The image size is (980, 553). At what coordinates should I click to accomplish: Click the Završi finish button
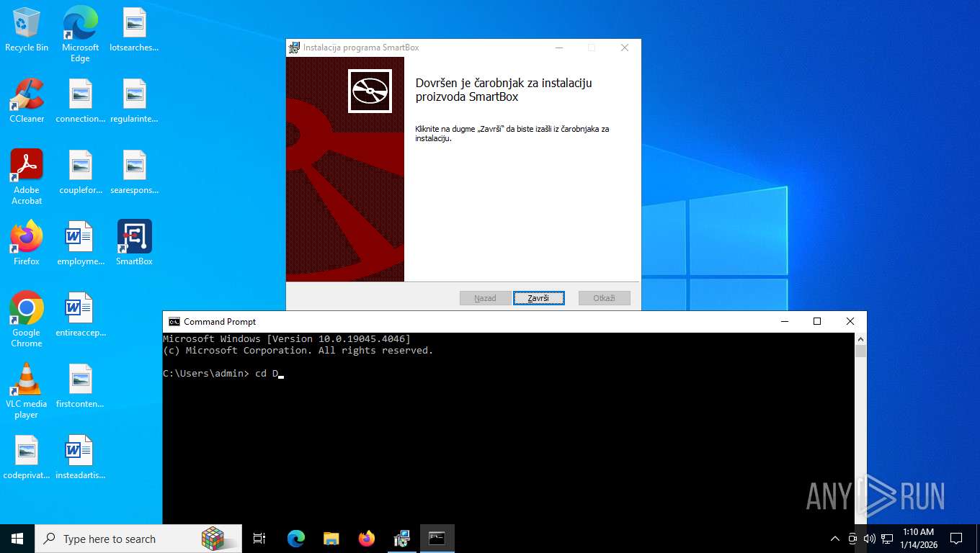(x=539, y=298)
